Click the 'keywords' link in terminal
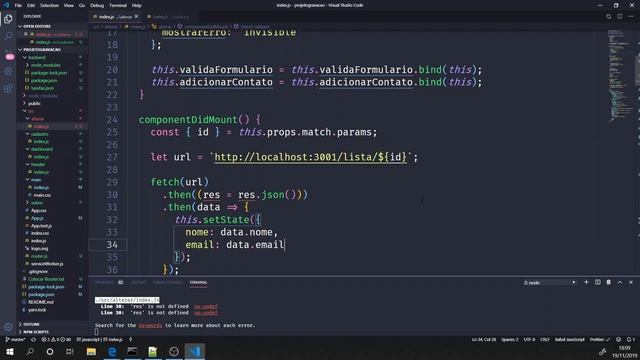Screen dimensions: 640x360 150,325
